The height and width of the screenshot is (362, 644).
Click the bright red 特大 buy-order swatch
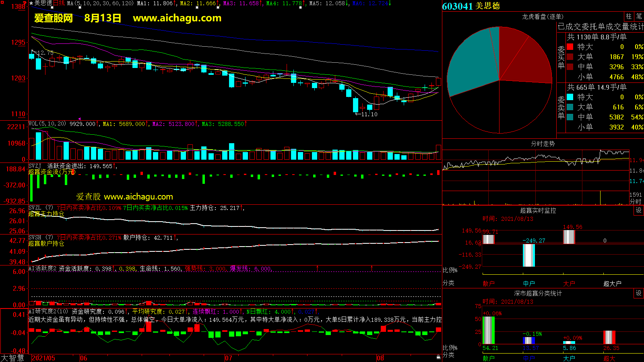570,47
